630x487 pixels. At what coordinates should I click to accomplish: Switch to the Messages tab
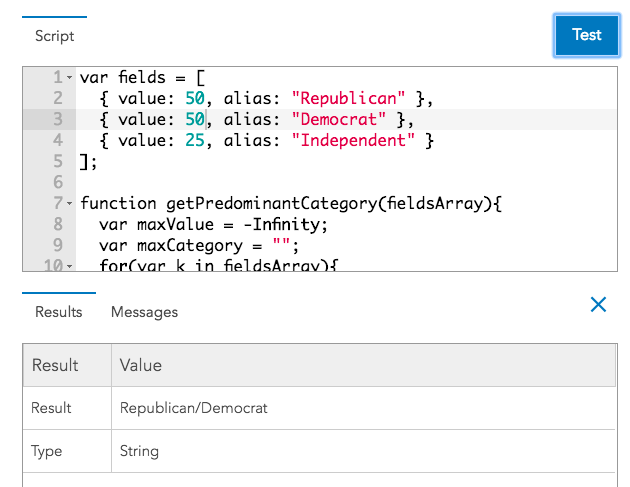pyautogui.click(x=144, y=312)
